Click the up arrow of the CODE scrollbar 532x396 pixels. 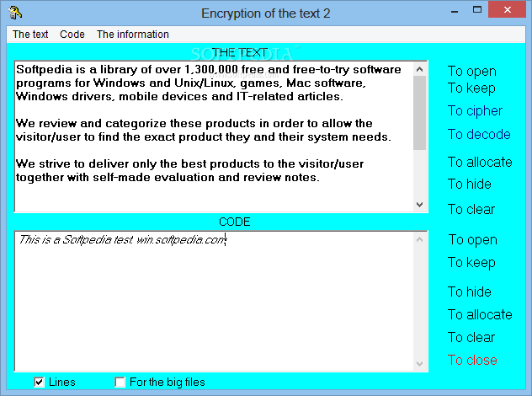coord(420,239)
